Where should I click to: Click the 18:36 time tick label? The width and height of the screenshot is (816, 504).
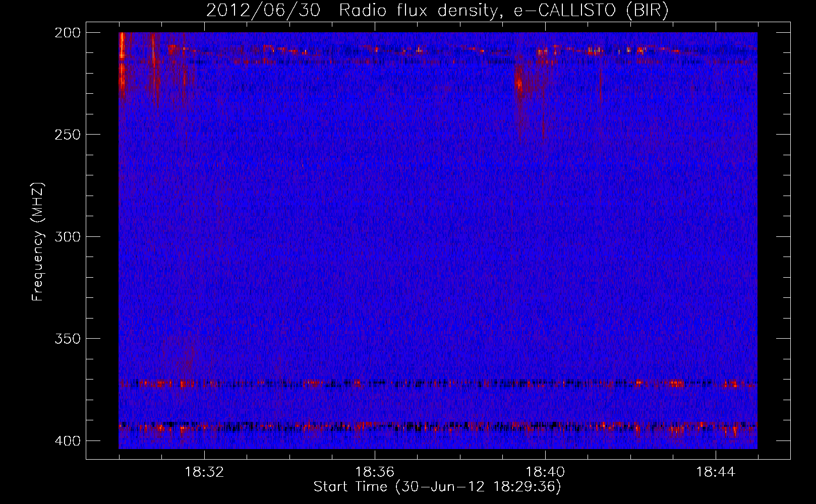tap(375, 472)
